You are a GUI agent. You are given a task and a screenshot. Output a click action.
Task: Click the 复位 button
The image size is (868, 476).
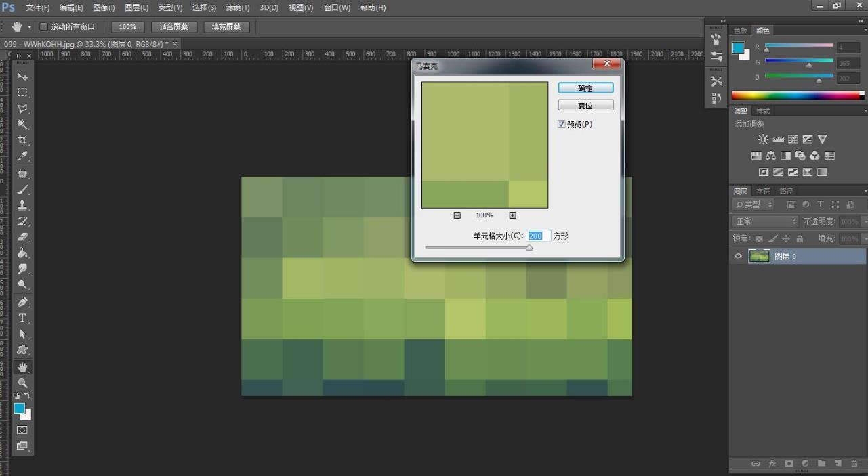pos(585,106)
